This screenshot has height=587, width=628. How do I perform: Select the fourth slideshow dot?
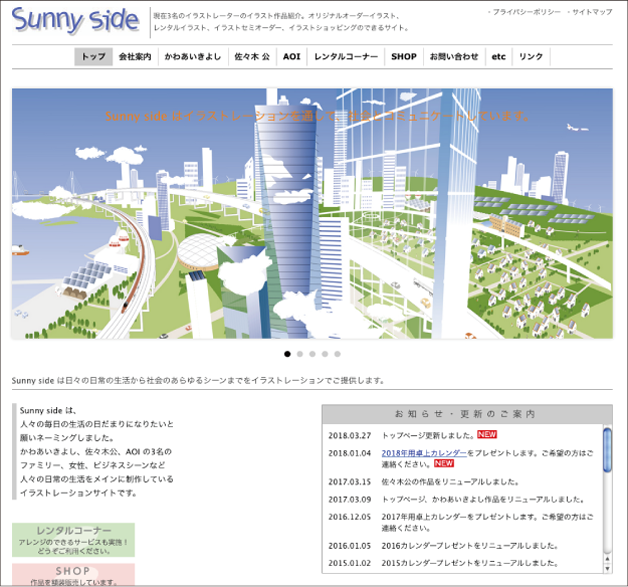(325, 354)
